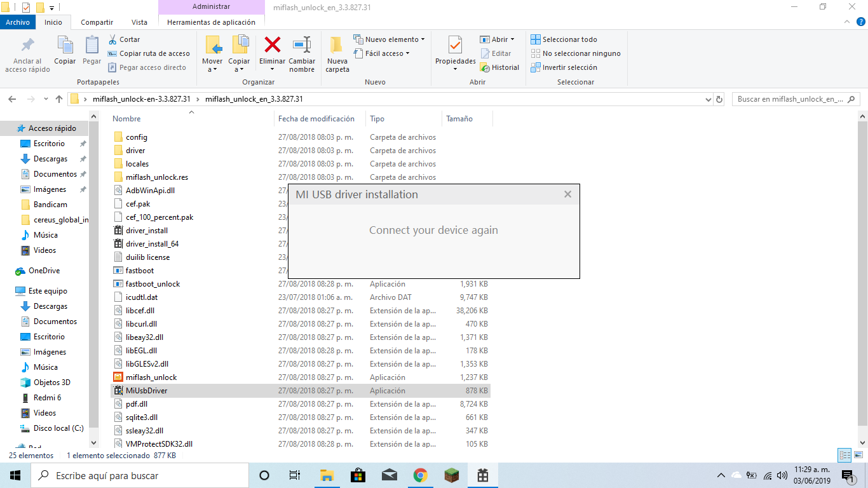Click Cambiar nombre rename icon
The image size is (868, 488).
coord(302,44)
